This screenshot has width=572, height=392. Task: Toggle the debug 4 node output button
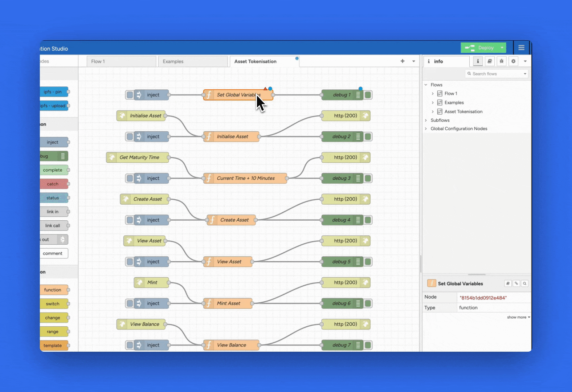pos(368,220)
